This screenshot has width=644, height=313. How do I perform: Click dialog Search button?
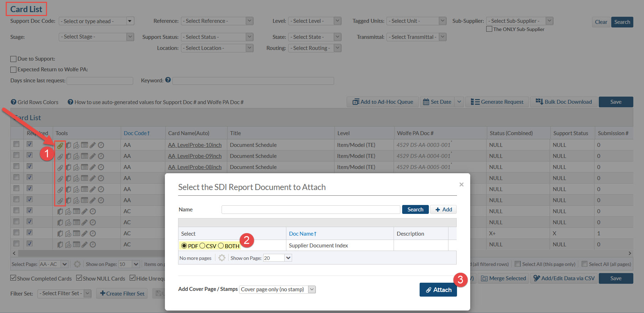[x=415, y=209]
